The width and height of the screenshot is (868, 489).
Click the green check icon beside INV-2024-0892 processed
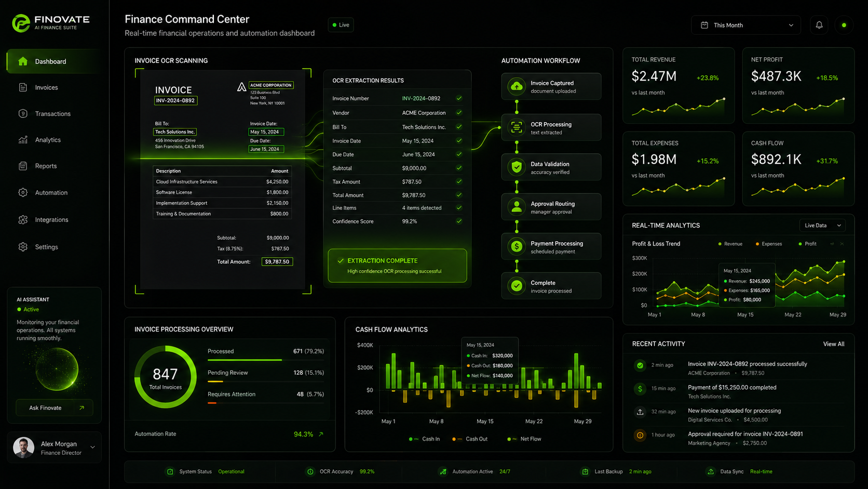(x=640, y=365)
